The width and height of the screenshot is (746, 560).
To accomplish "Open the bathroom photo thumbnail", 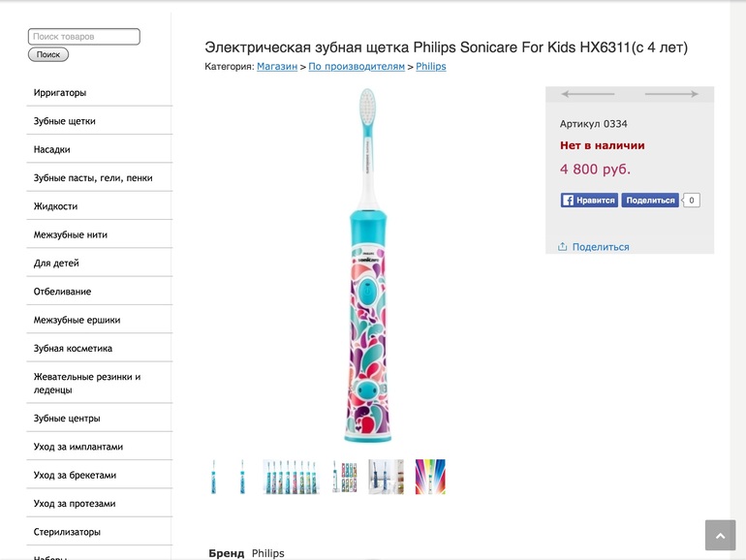I will pos(386,477).
